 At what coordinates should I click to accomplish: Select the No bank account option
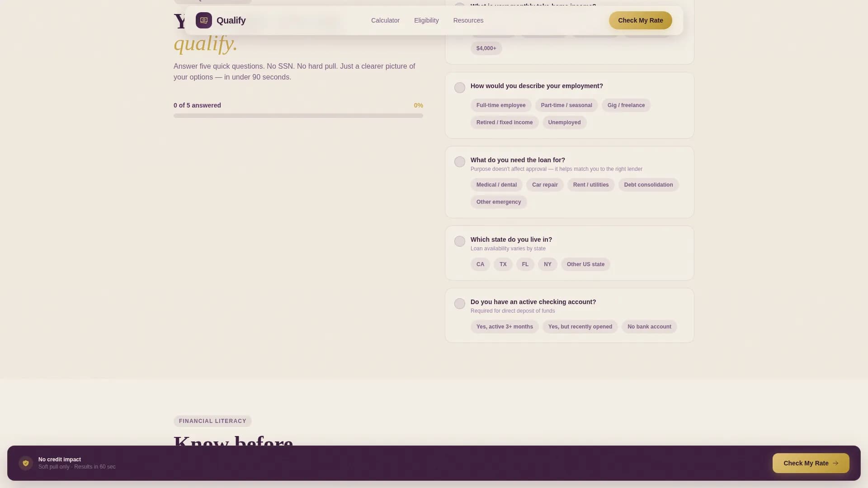coord(649,327)
